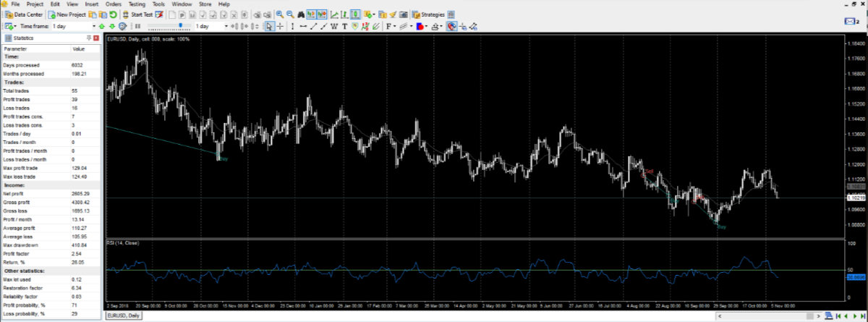Screen dimensions: 868x322
Task: Click the price label 1.10219 on axis
Action: 856,196
